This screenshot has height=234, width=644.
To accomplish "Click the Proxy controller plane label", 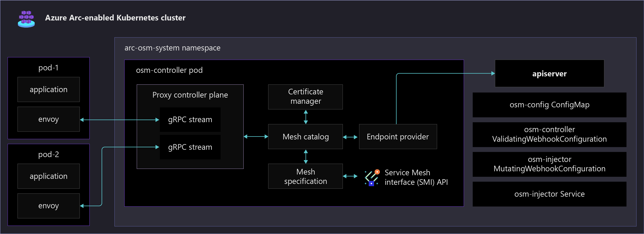I will point(190,95).
